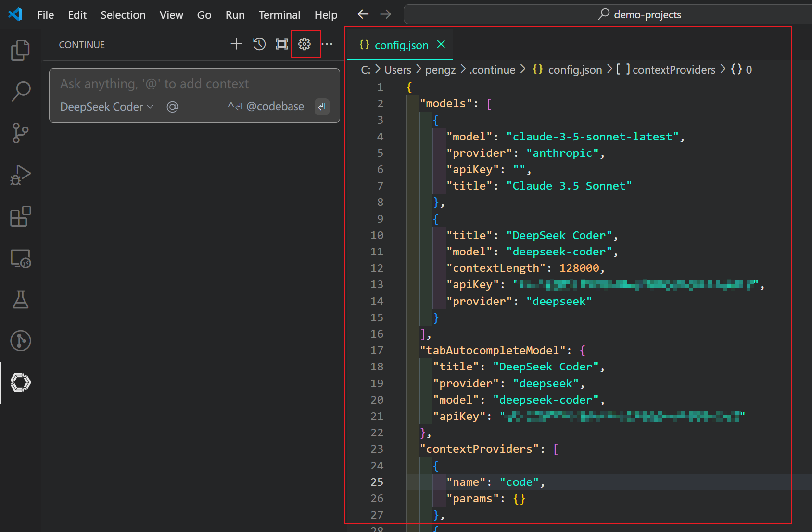Click the 128000 contextLength value
Screen dimensions: 812x532
[579, 268]
